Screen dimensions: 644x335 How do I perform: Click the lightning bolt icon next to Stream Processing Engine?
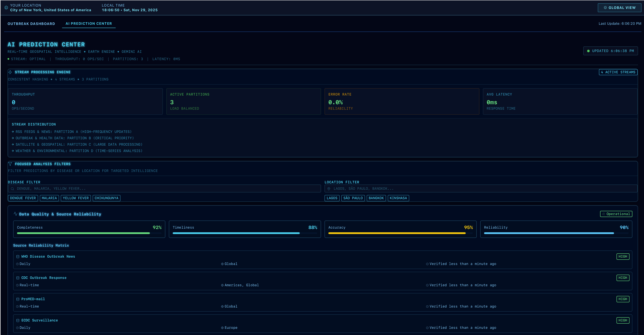pos(10,72)
